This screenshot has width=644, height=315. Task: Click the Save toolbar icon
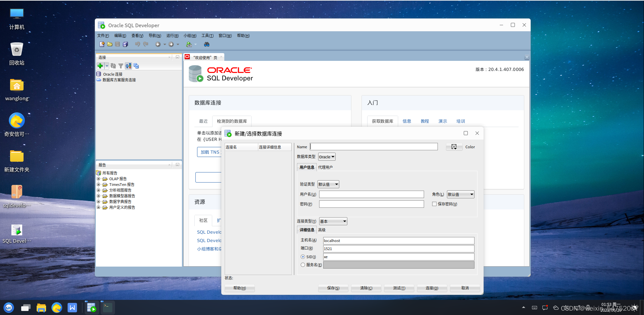coord(117,44)
